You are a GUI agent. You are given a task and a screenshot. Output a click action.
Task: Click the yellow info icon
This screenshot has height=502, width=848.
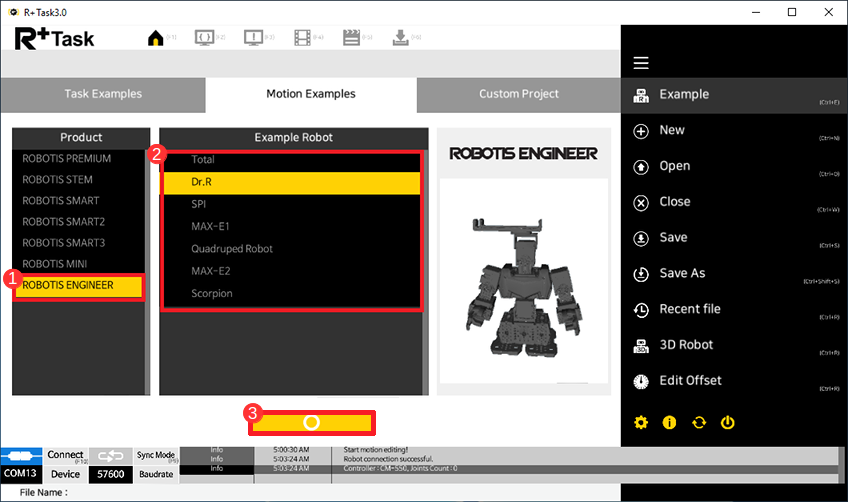(x=670, y=423)
